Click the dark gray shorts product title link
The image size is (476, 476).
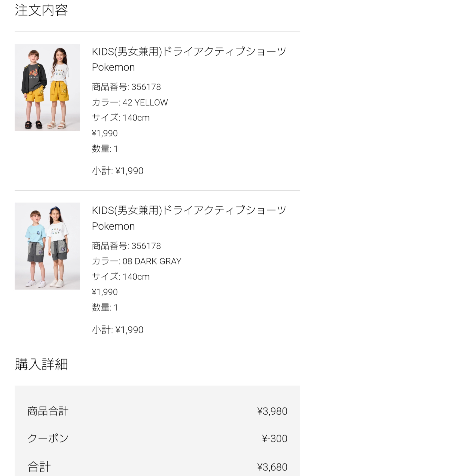(x=189, y=218)
